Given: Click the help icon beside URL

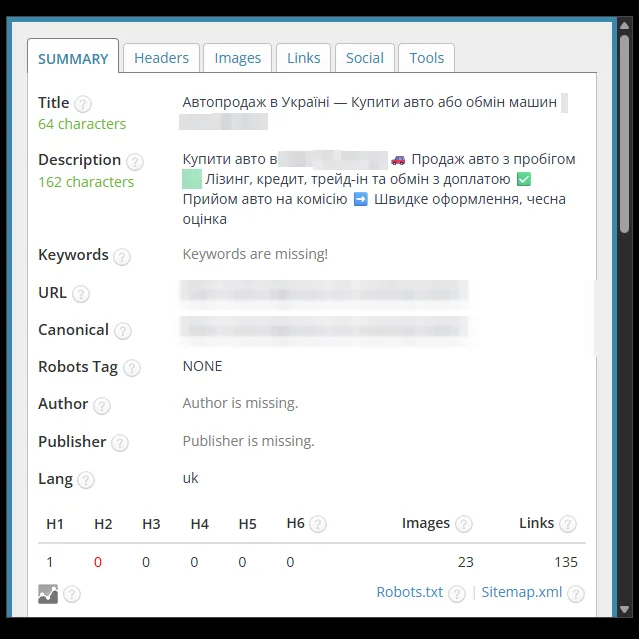Looking at the screenshot, I should coord(81,294).
